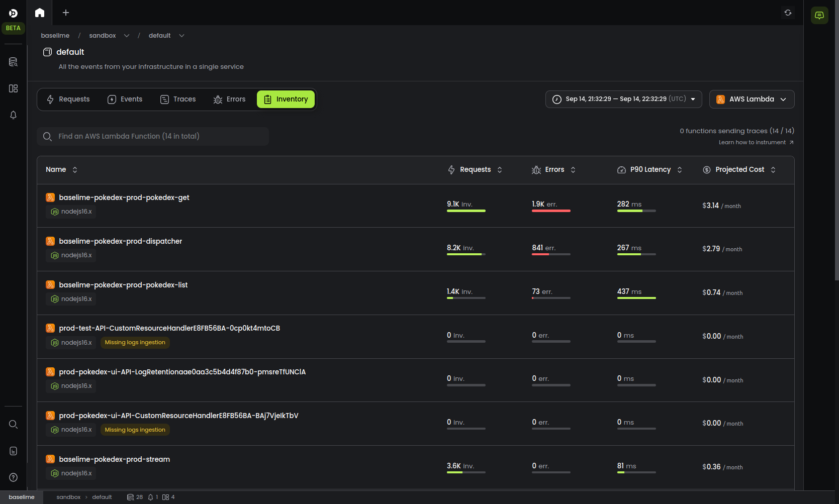Open the alerts bell sidebar icon
839x504 pixels.
[x=14, y=115]
